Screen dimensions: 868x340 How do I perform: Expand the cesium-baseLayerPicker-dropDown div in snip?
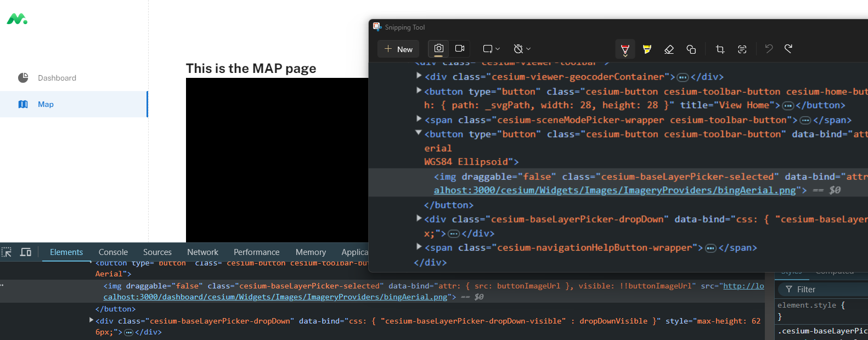tap(419, 218)
